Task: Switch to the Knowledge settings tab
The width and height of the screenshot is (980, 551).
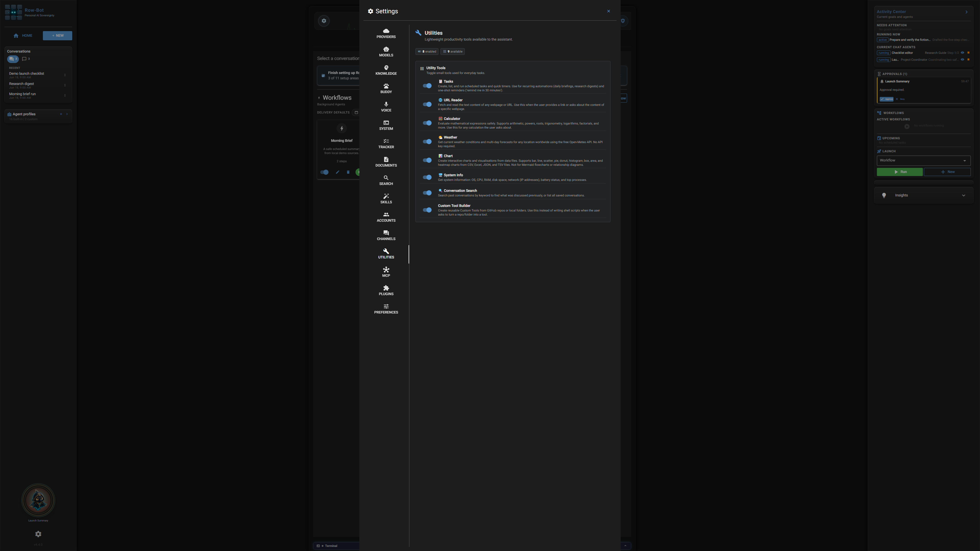Action: [386, 70]
